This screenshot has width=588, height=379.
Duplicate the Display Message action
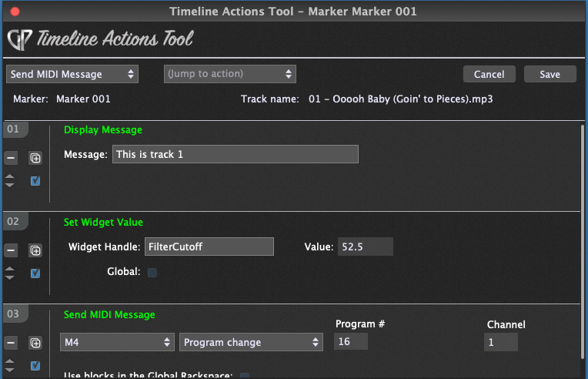tap(35, 158)
